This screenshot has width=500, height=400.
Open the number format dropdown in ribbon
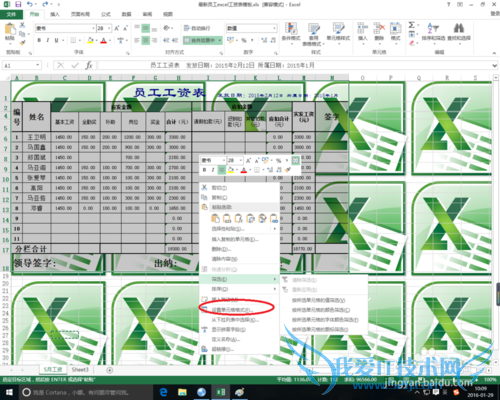point(274,28)
